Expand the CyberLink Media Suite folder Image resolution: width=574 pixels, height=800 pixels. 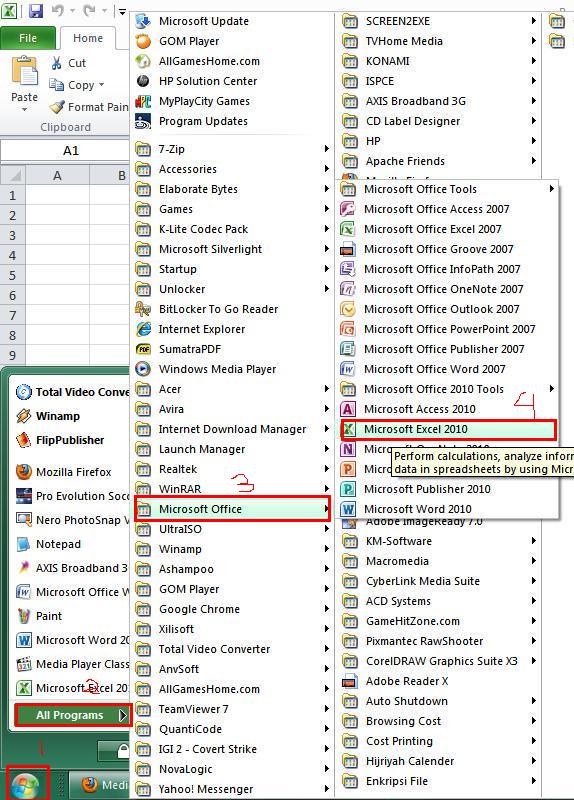coord(440,581)
